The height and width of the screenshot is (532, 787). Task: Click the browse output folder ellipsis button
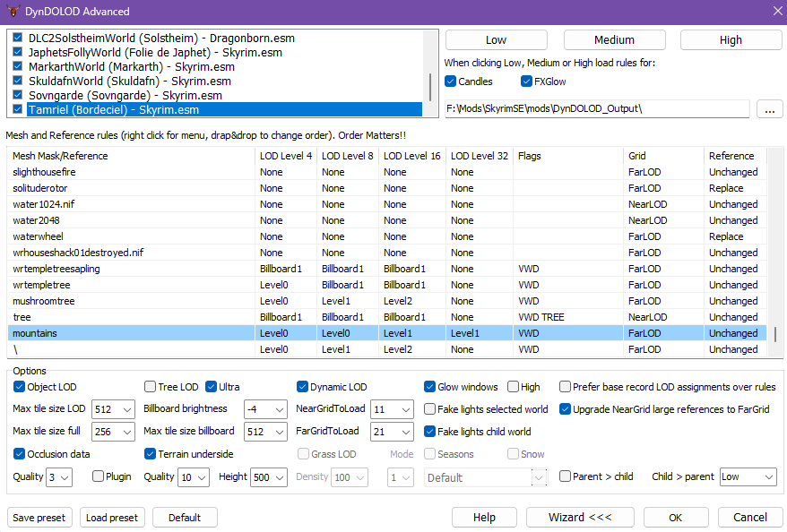[x=769, y=108]
